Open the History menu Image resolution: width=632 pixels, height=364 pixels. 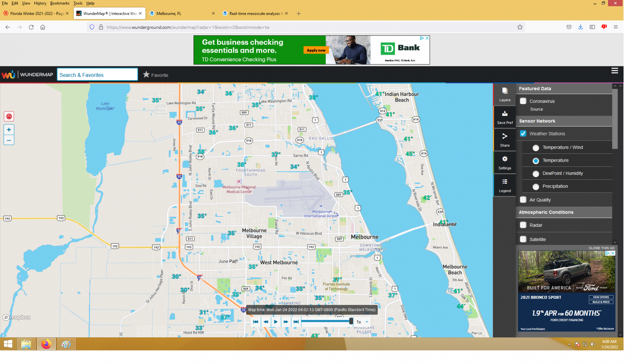(x=40, y=3)
